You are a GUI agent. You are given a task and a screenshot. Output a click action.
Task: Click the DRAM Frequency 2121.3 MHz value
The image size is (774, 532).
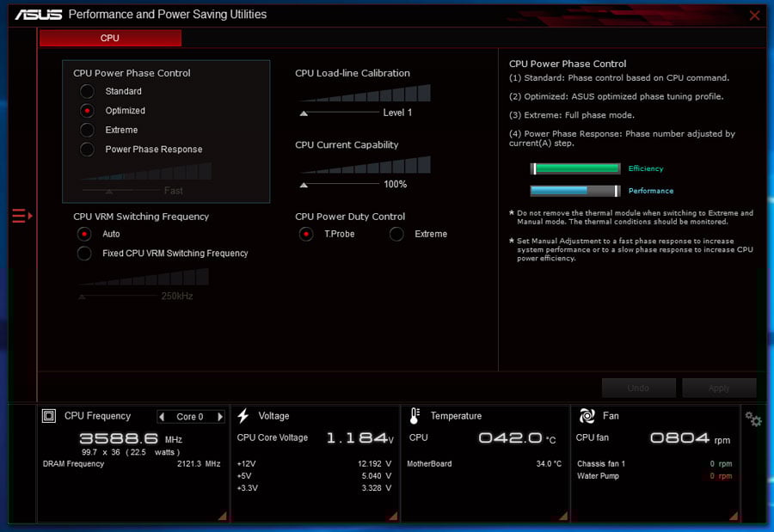click(199, 464)
